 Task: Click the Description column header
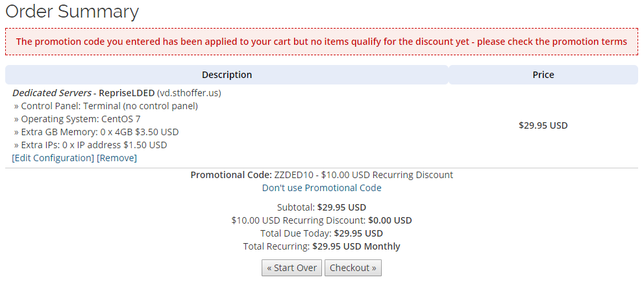click(227, 75)
